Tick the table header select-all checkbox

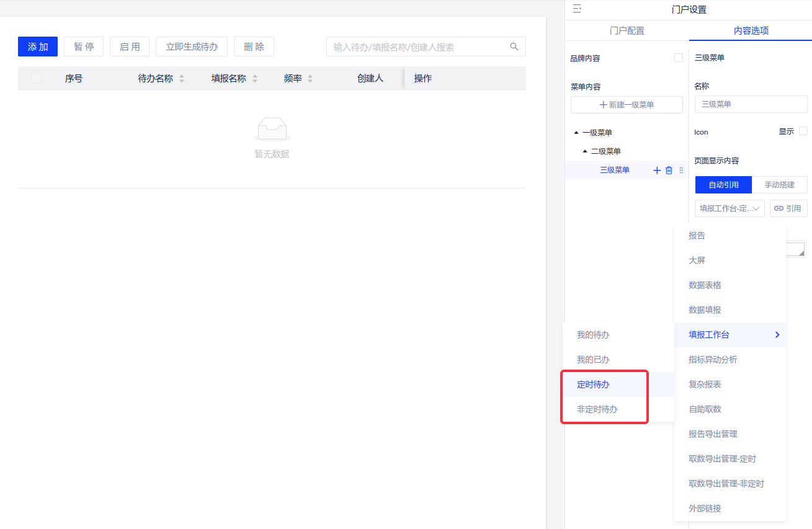pyautogui.click(x=37, y=78)
